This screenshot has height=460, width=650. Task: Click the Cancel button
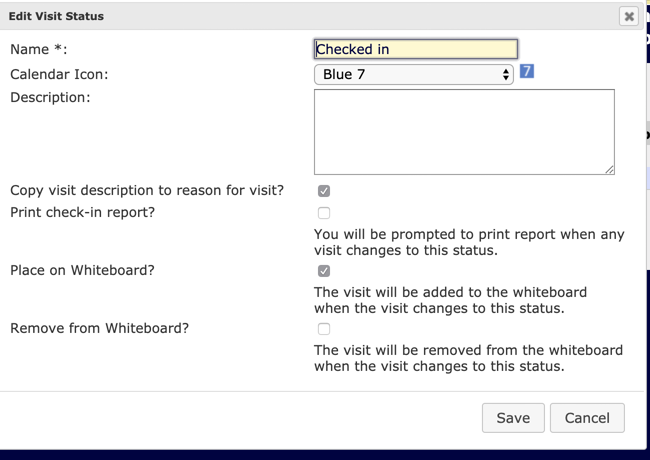[x=587, y=418]
